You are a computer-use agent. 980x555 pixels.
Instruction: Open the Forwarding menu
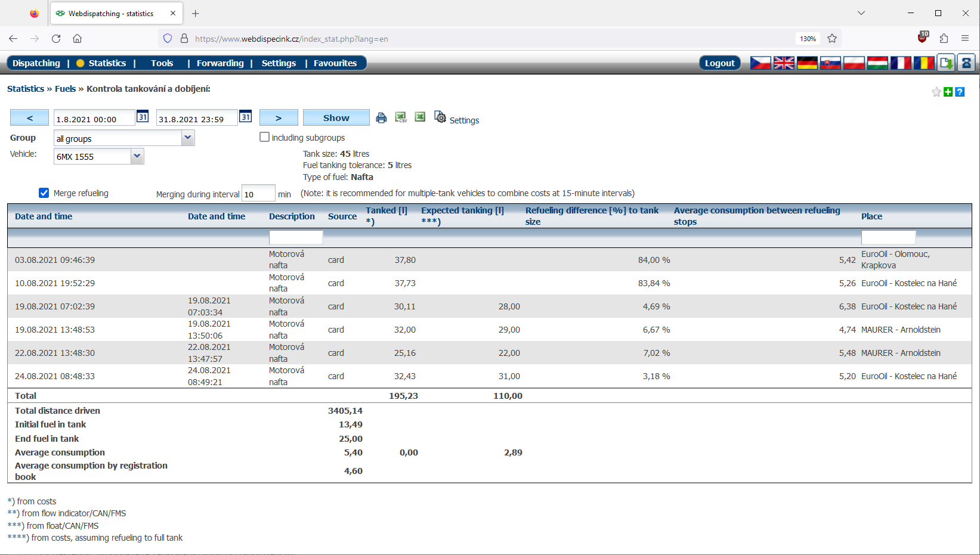tap(220, 63)
